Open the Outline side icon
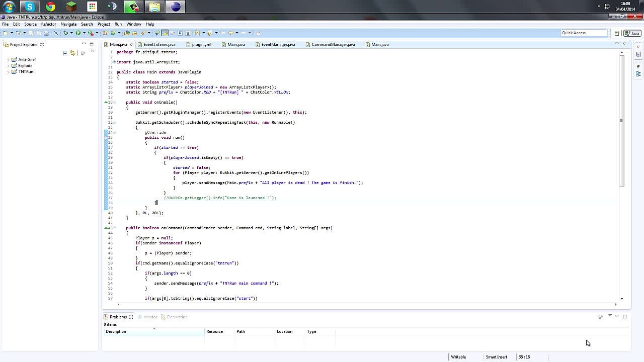The height and width of the screenshot is (362, 644). [x=638, y=74]
